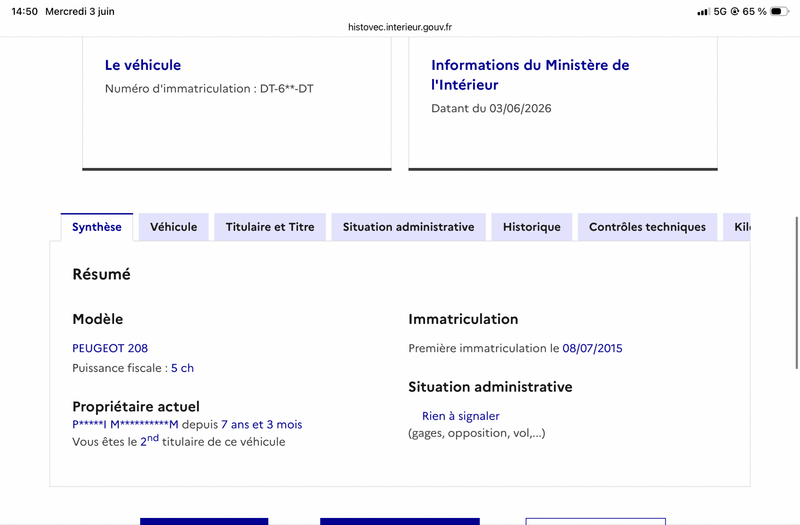Viewport: 800px width, 525px height.
Task: Open the partially hidden Kilométrage tab
Action: pos(737,227)
